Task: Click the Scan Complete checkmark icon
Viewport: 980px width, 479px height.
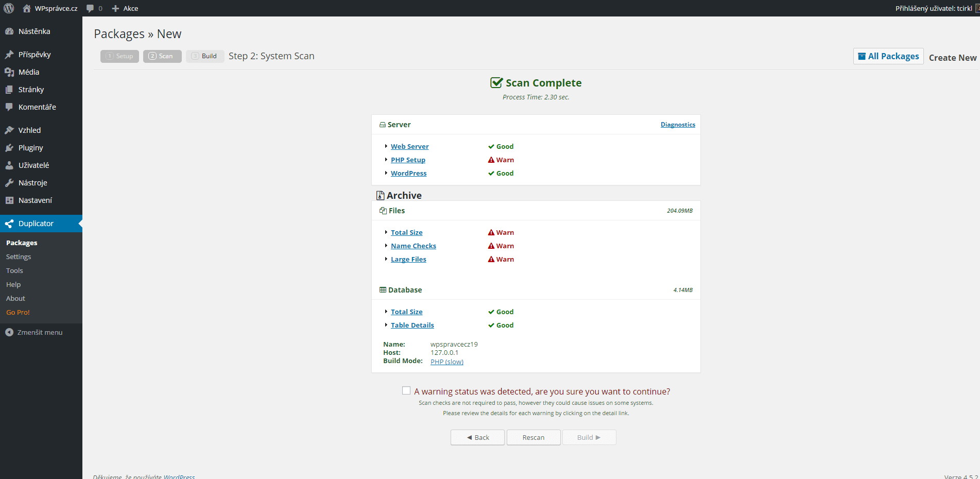Action: 496,82
